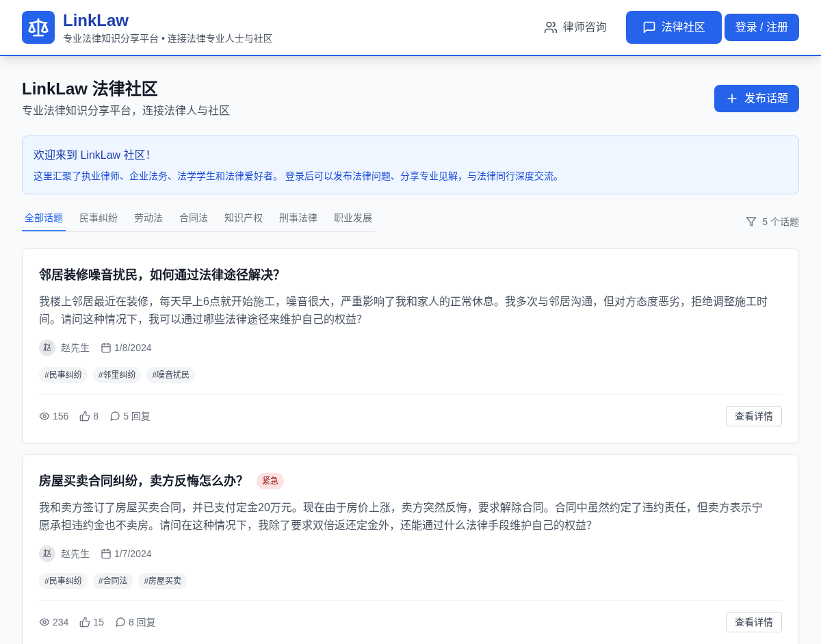Click the comment bubble icon beside 8 回复
The height and width of the screenshot is (644, 821).
pos(120,622)
